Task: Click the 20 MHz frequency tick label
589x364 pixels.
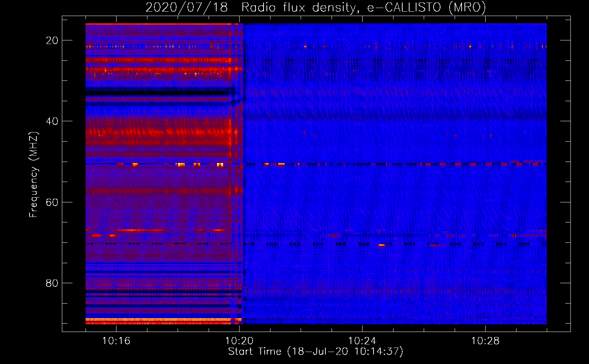Action: [x=52, y=40]
